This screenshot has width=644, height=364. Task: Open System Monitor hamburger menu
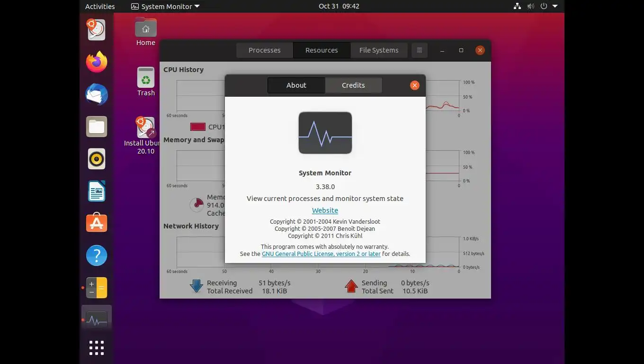tap(420, 50)
